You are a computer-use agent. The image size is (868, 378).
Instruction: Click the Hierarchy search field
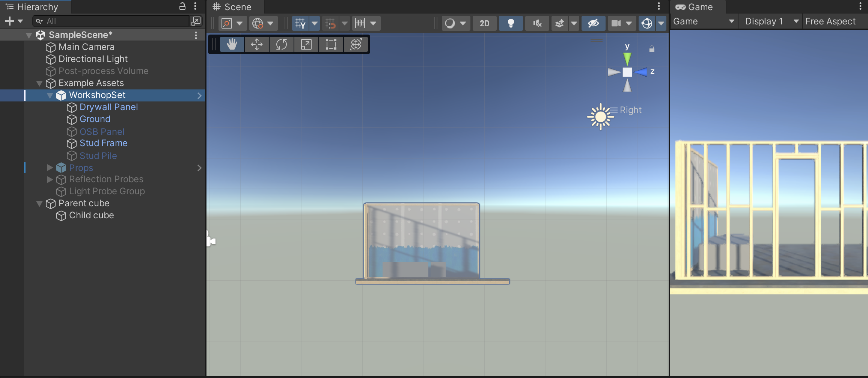(x=111, y=21)
